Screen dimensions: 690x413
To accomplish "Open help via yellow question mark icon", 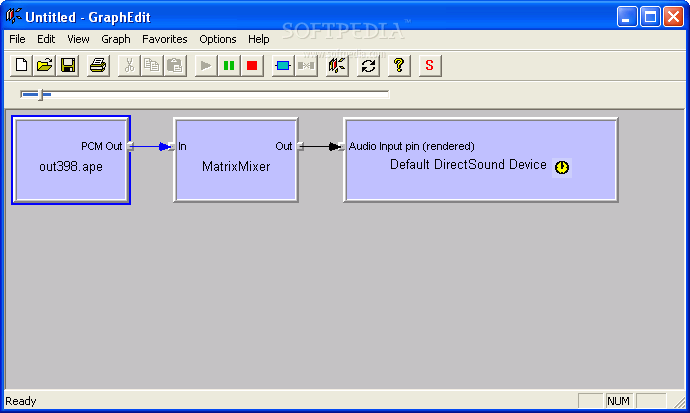I will (x=399, y=66).
